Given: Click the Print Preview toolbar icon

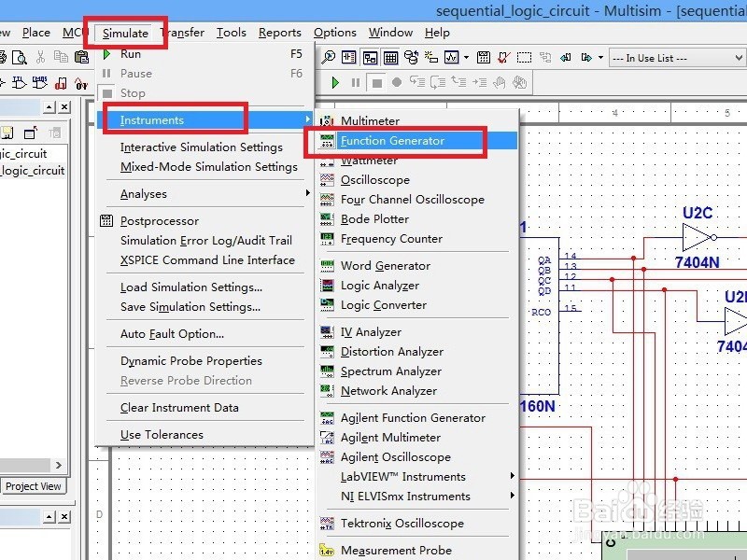Looking at the screenshot, I should (20, 58).
